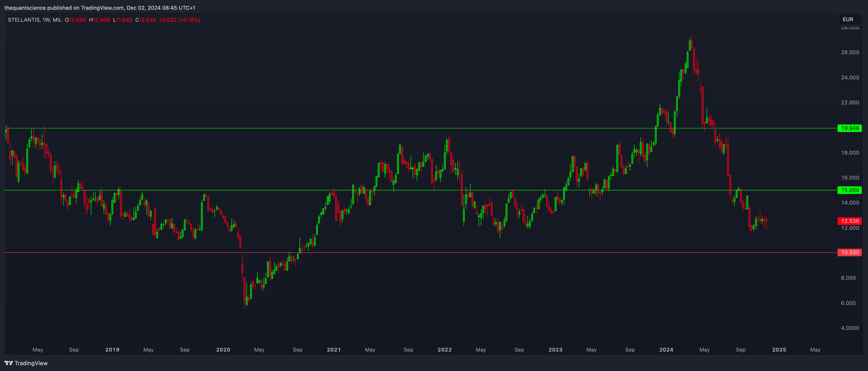Click the 2021 label on time axis
The width and height of the screenshot is (868, 371).
pyautogui.click(x=334, y=350)
